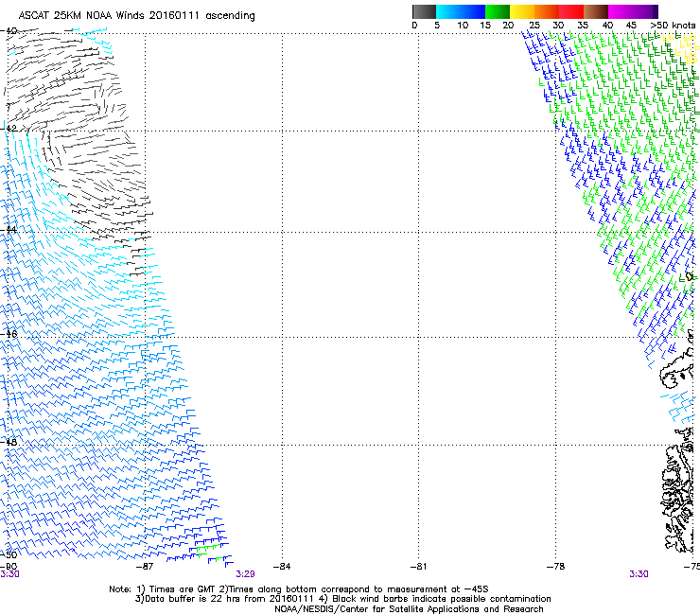Click the '3:30' time label near -78
Screen dimensions: 700x615
click(639, 574)
